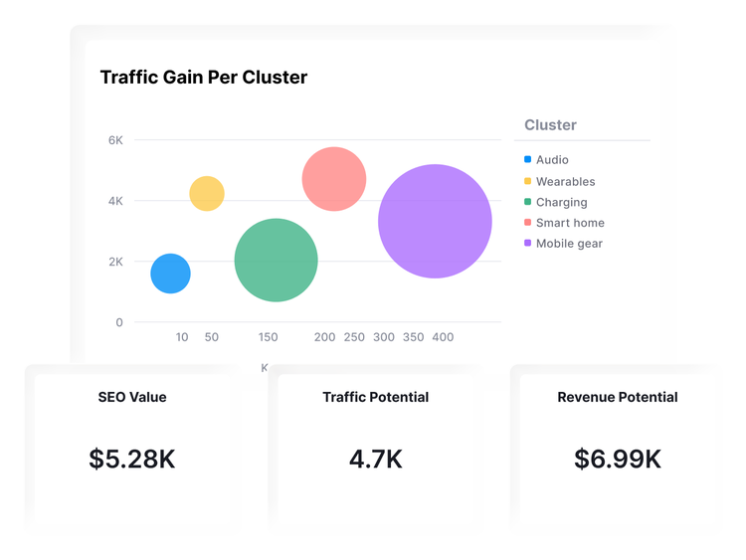Click the blue Audio bubble in chart

tap(170, 274)
